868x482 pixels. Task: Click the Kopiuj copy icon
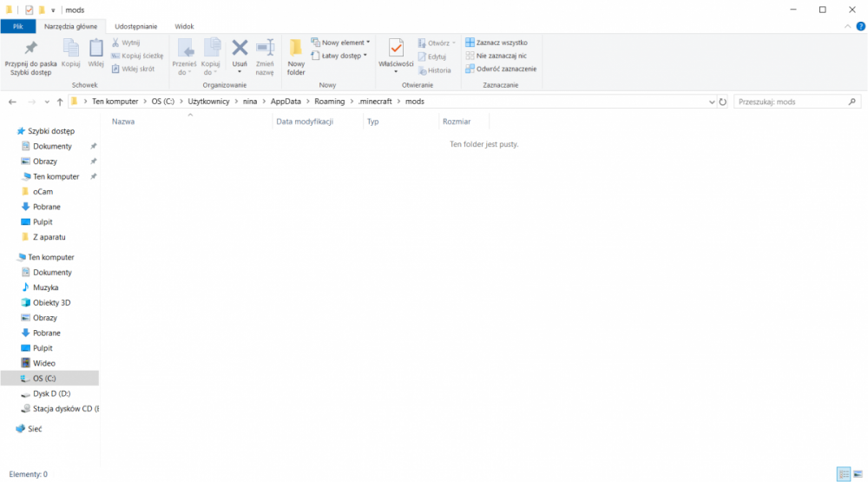[71, 49]
